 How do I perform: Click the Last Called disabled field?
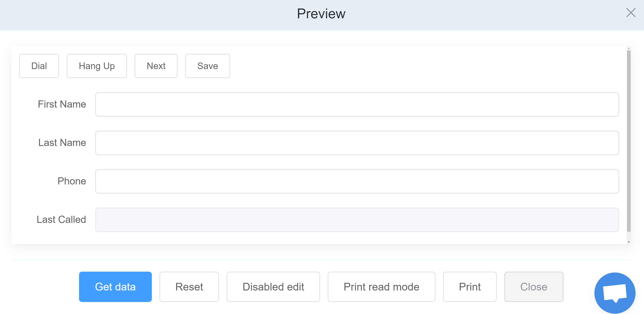pos(357,220)
